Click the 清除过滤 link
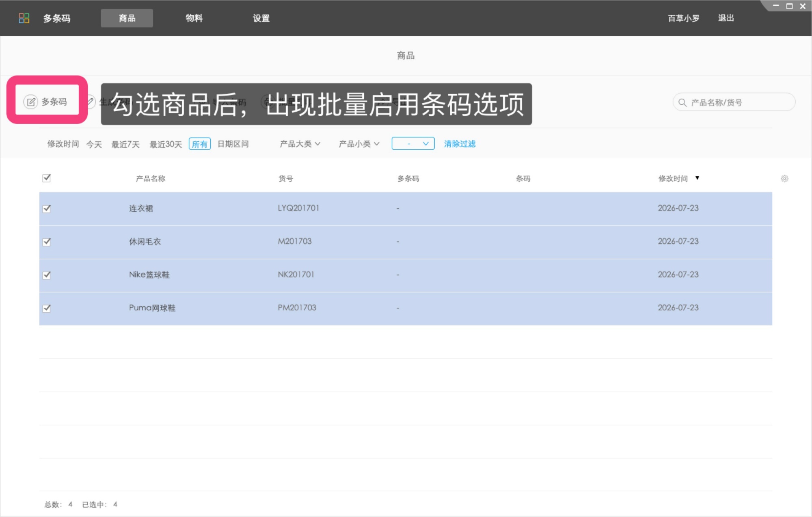This screenshot has height=517, width=812. point(460,144)
